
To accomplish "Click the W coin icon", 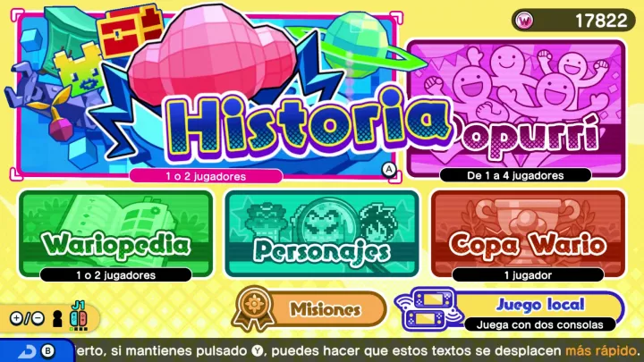I will coord(524,20).
